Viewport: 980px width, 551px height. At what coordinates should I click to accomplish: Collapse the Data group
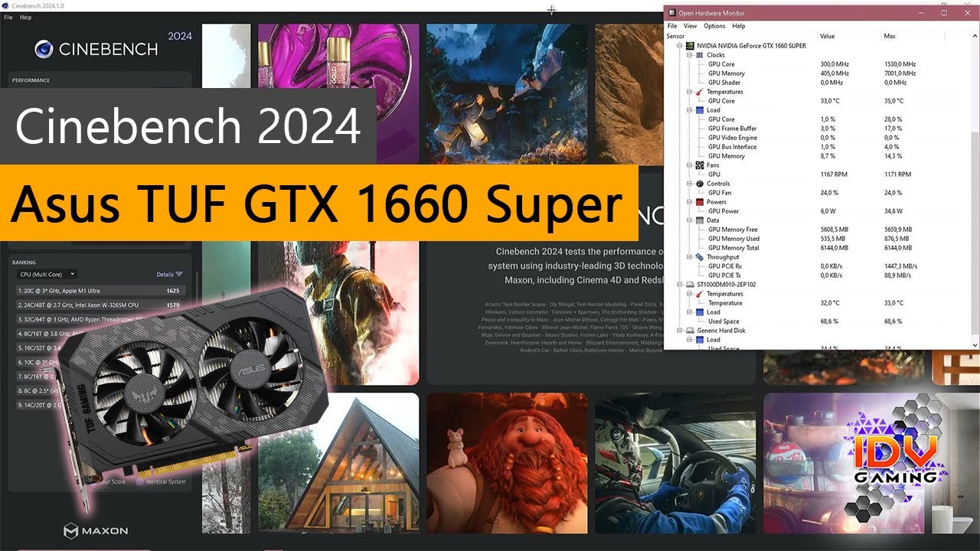click(689, 220)
